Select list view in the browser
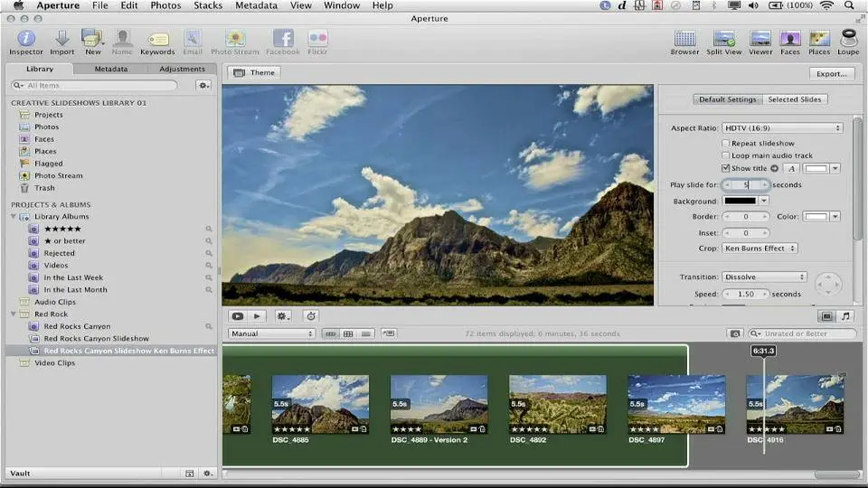868x488 pixels. tap(366, 333)
